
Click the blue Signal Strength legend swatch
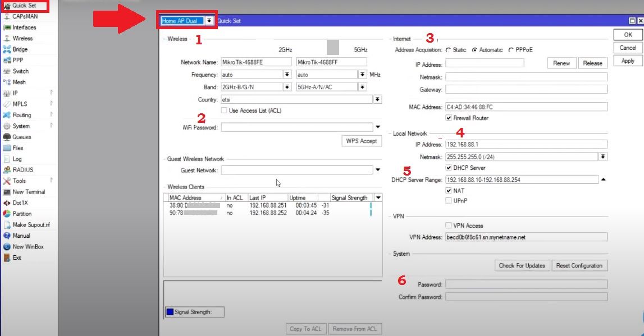point(170,312)
